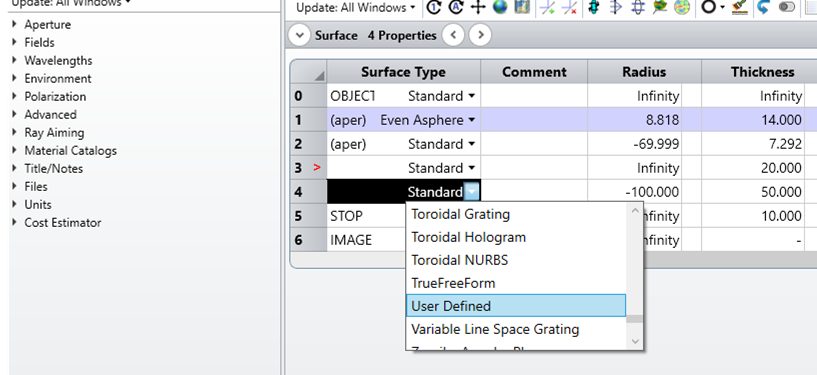
Task: Select the Radius cell with value 8.818
Action: point(635,120)
